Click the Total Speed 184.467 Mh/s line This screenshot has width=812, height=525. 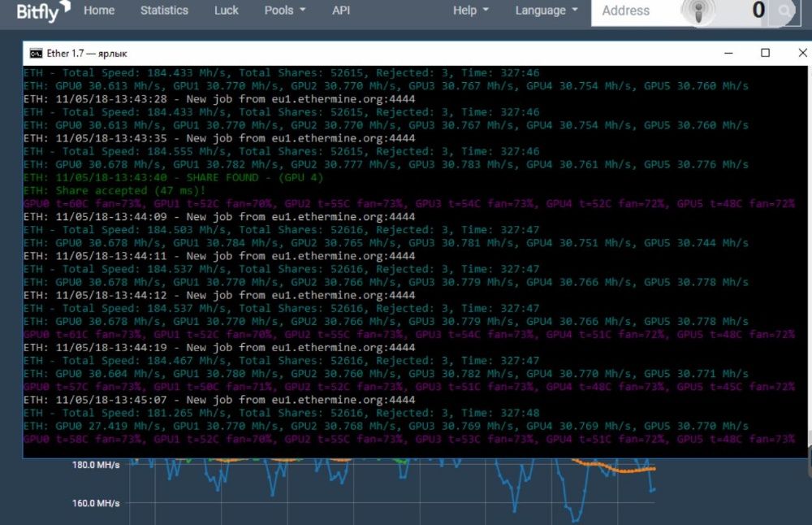click(281, 361)
